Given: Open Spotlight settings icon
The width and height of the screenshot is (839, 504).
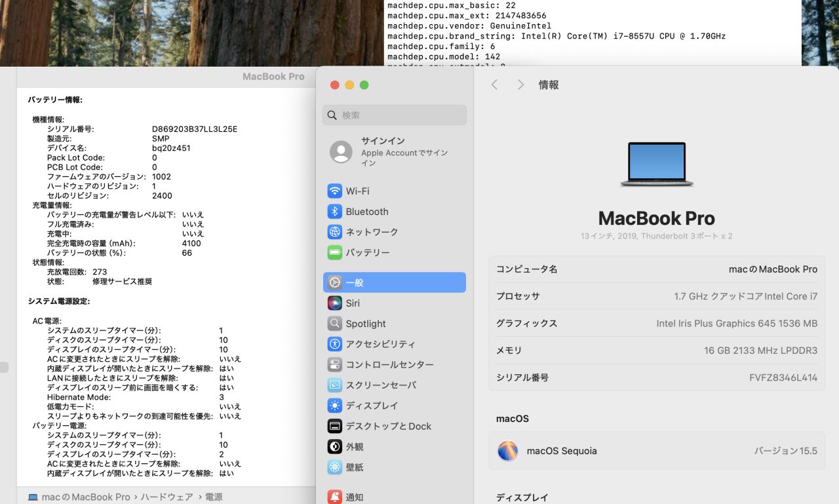Looking at the screenshot, I should pos(335,324).
